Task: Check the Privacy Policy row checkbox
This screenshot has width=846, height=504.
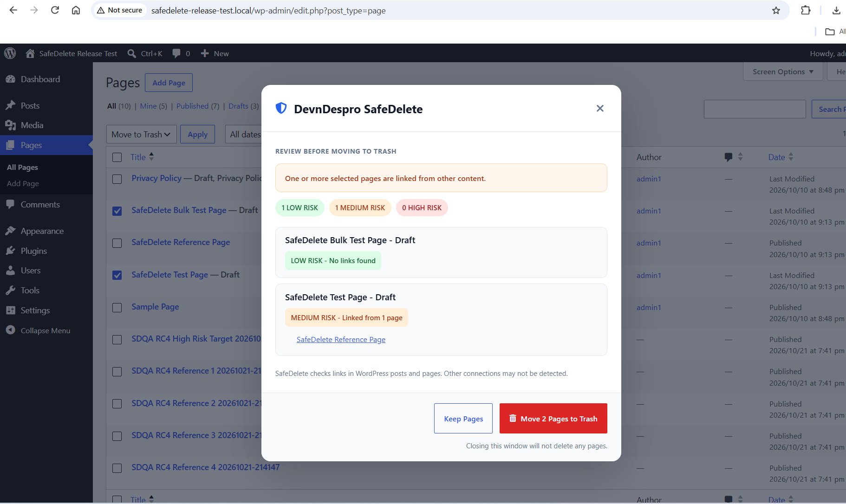Action: (x=117, y=179)
